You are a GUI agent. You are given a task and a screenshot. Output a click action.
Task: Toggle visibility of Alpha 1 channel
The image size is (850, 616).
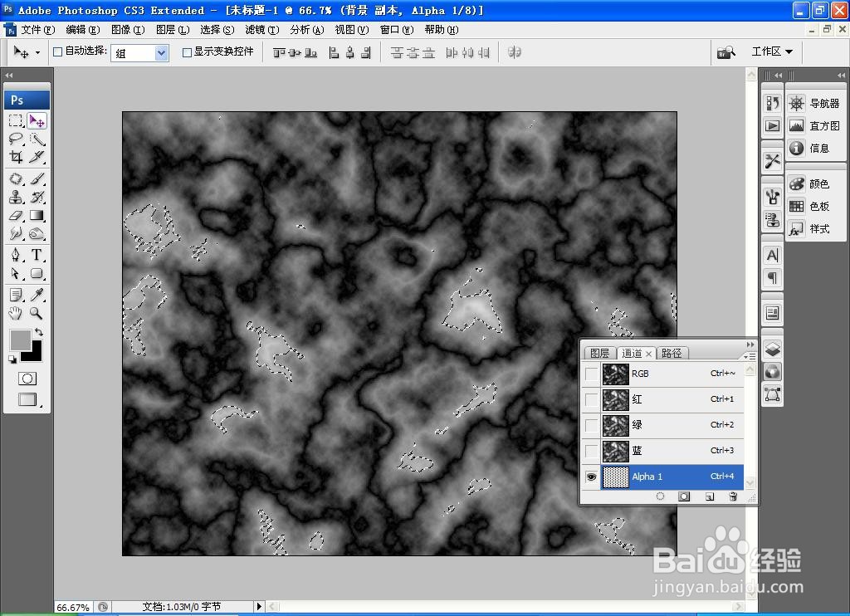pos(591,477)
